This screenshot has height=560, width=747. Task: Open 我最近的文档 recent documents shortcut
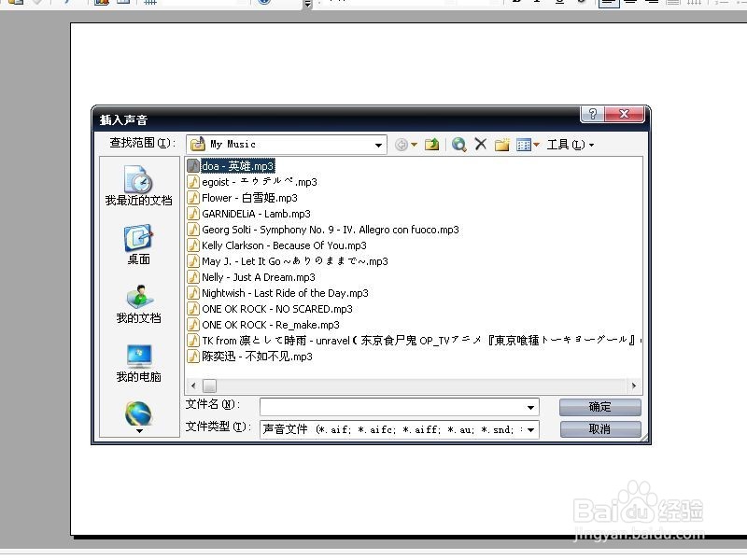[x=138, y=186]
